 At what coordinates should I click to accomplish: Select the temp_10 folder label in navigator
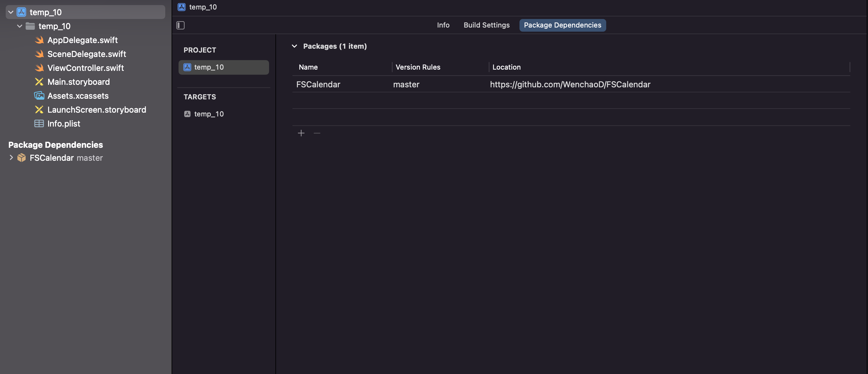54,26
